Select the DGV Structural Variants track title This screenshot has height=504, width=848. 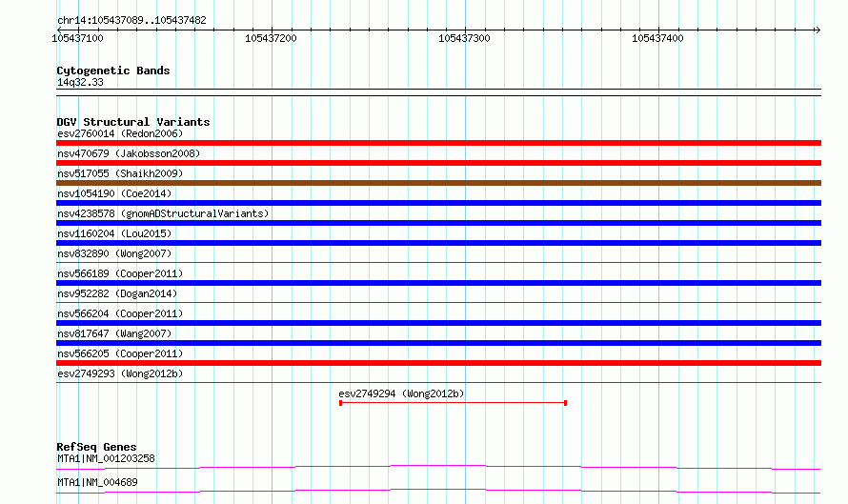(133, 122)
